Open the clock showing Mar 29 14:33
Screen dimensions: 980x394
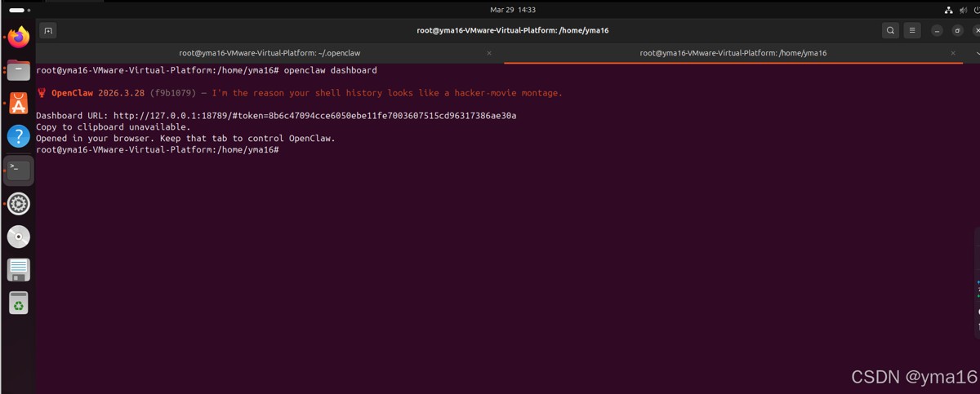513,10
